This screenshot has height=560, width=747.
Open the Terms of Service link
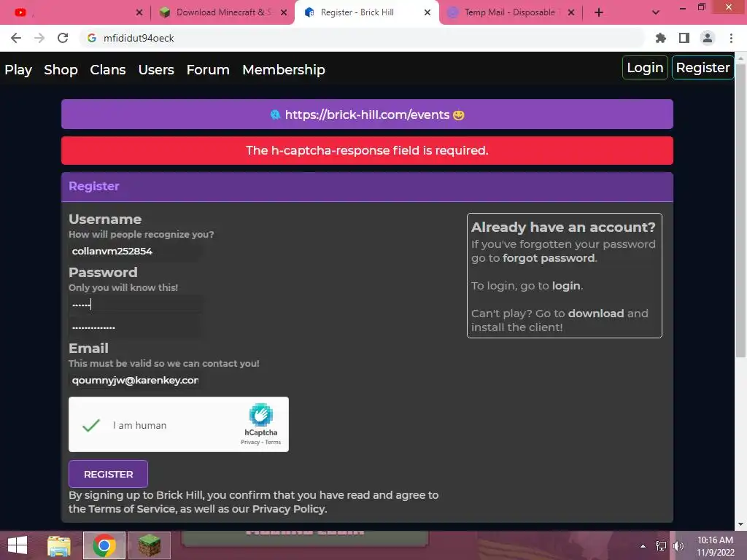pos(132,509)
